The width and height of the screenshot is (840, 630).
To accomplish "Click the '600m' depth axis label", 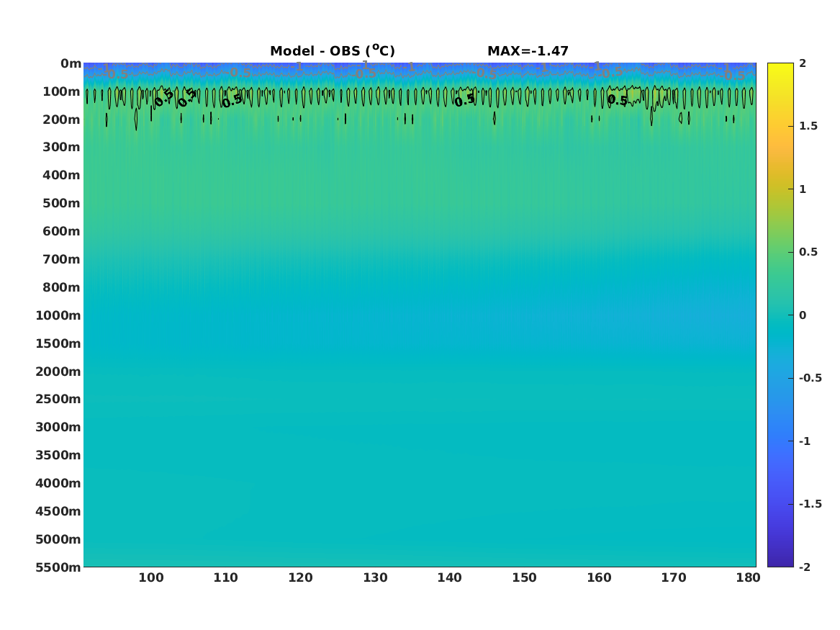I will point(62,231).
